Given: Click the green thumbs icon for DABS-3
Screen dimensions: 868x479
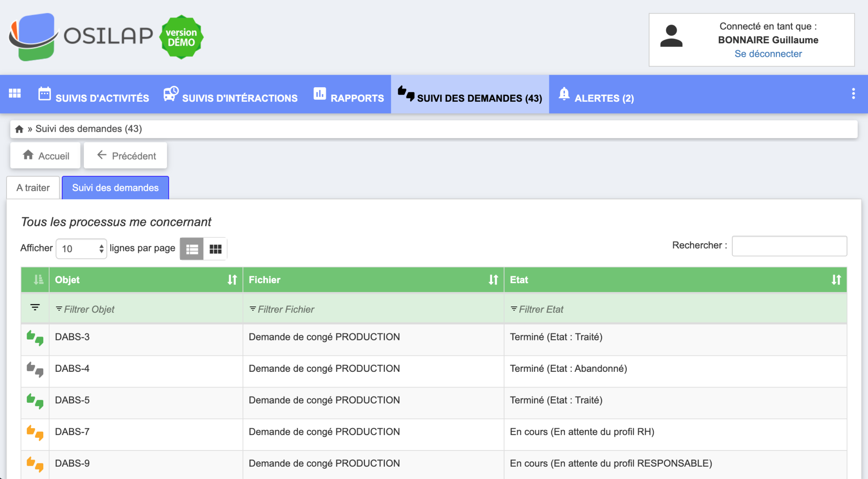Looking at the screenshot, I should [35, 338].
